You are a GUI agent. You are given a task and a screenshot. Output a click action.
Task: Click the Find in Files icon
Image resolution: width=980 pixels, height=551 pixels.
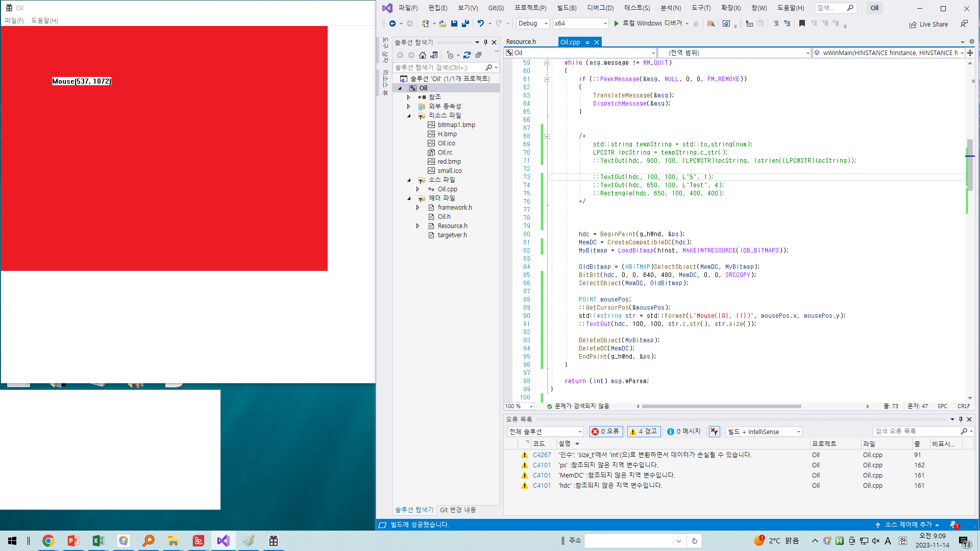(710, 23)
